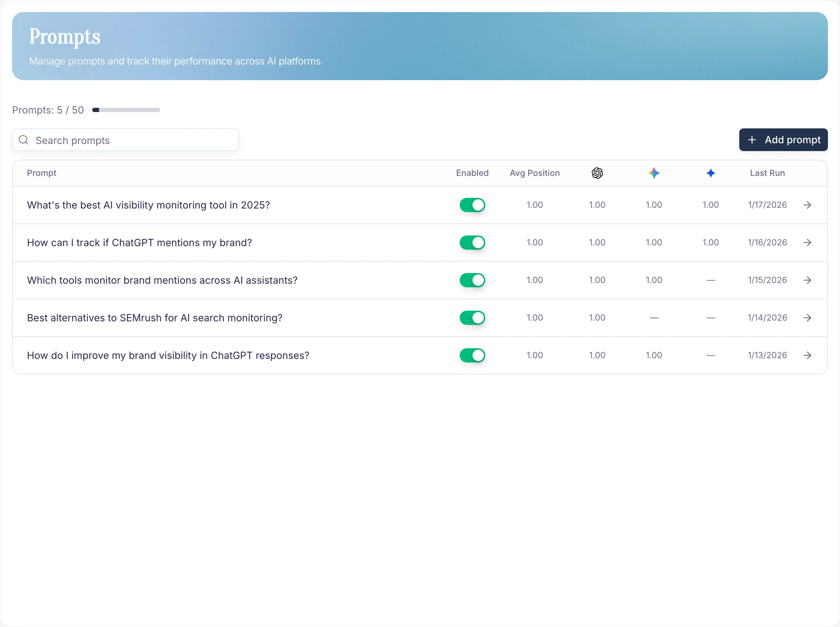Click the blue diamond platform icon in header
The height and width of the screenshot is (627, 840).
[x=710, y=173]
